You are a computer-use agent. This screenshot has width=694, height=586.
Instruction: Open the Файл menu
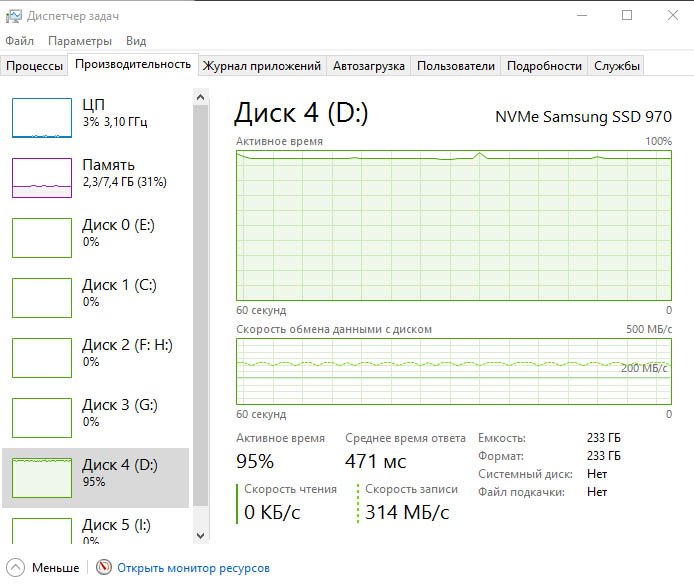pyautogui.click(x=19, y=41)
